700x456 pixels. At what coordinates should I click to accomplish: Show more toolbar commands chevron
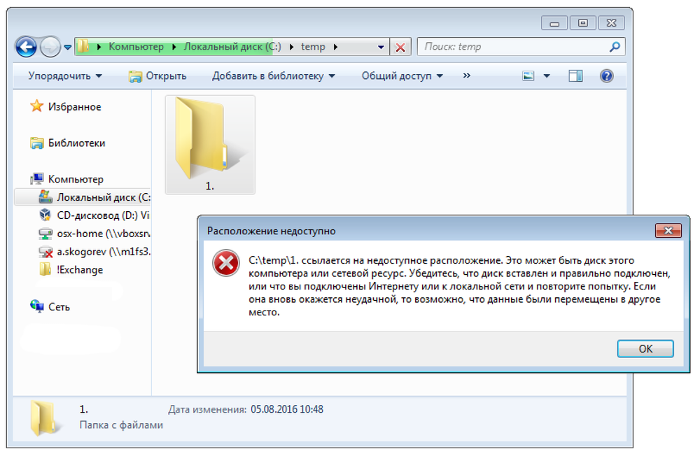click(x=467, y=75)
